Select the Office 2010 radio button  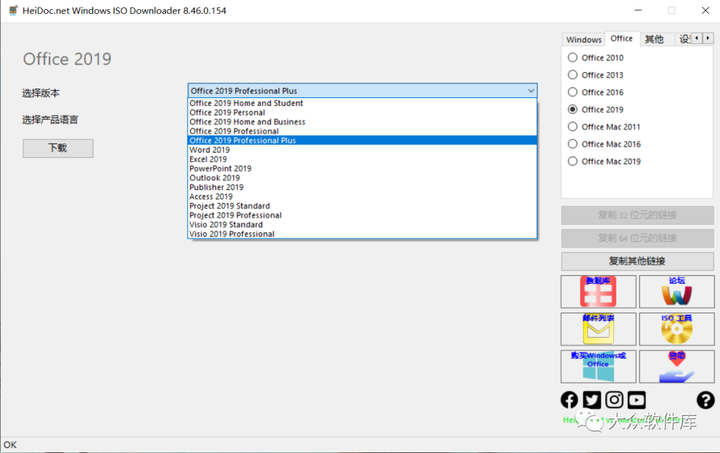coord(573,57)
